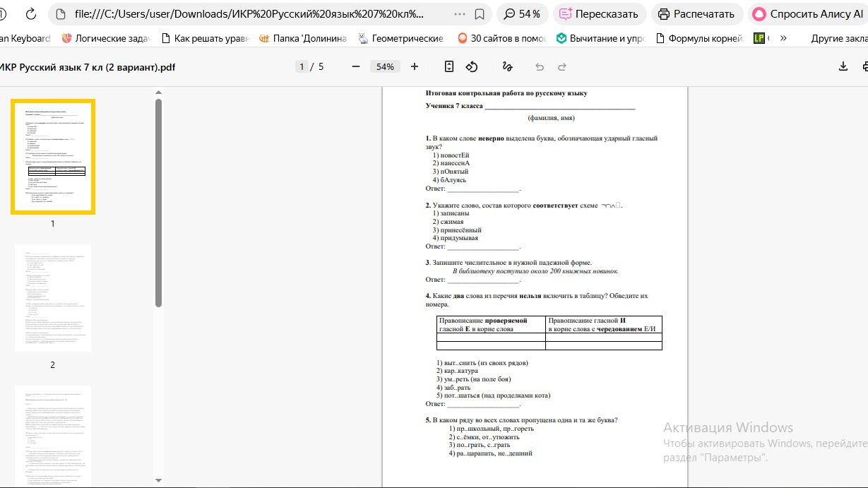Activate the draw annotation tool

coord(507,66)
